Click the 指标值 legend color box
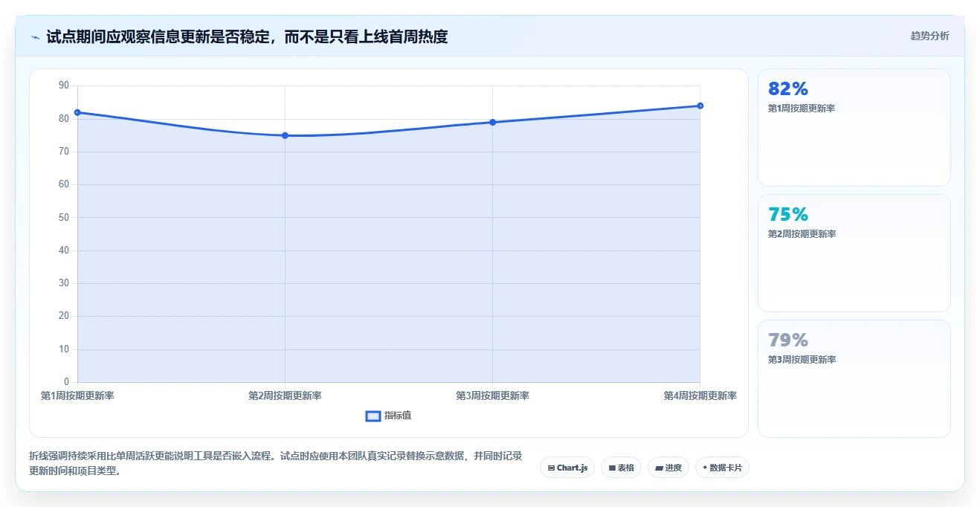This screenshot has width=980, height=507. point(373,416)
